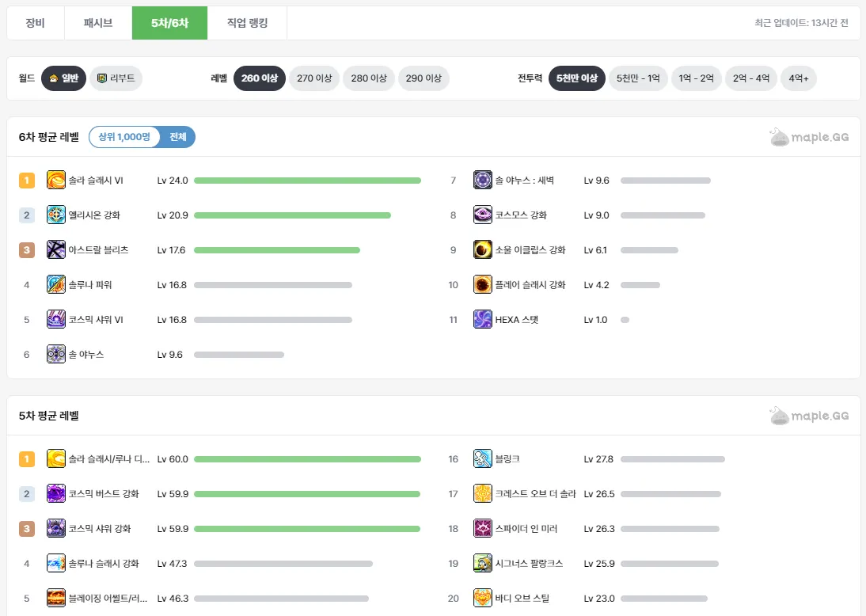
Task: Click the maple.GG logo in 5차 section
Action: tap(809, 416)
